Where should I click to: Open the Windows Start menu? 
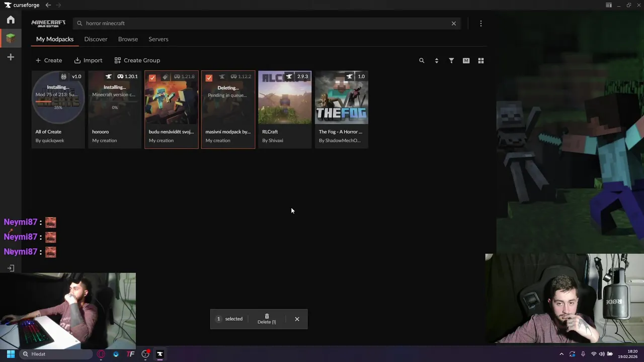tap(11, 354)
